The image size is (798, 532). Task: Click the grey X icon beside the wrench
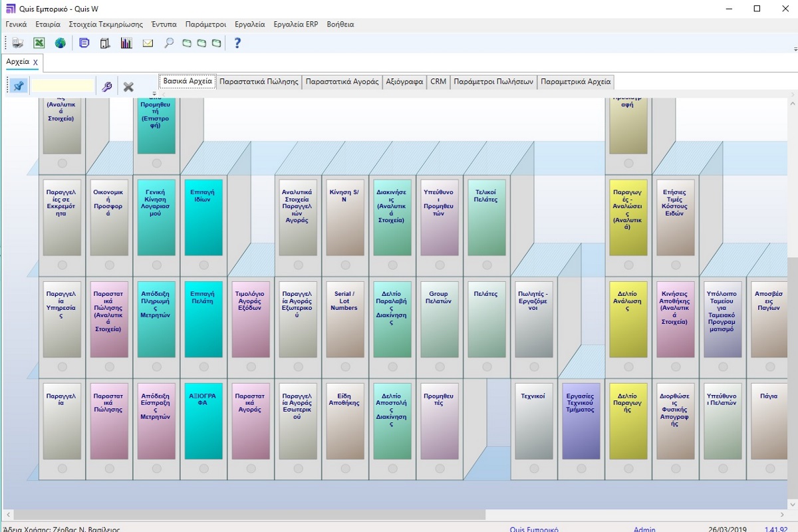(x=128, y=86)
